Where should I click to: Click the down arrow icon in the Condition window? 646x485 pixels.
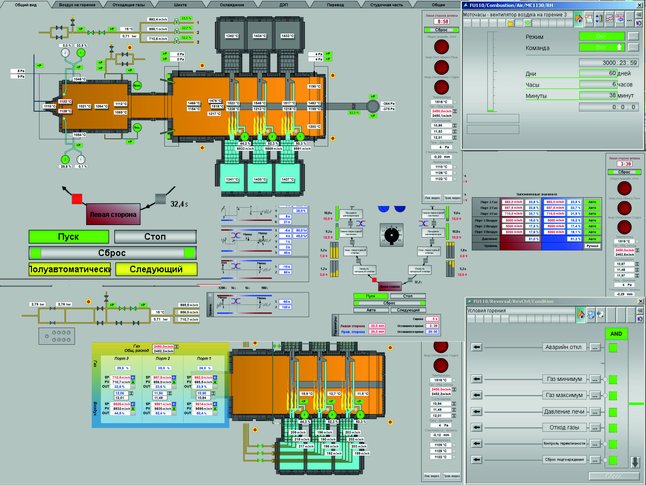click(x=635, y=462)
